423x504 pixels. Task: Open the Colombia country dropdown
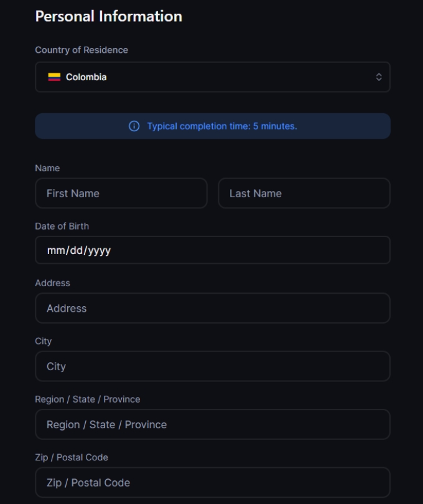coord(211,77)
